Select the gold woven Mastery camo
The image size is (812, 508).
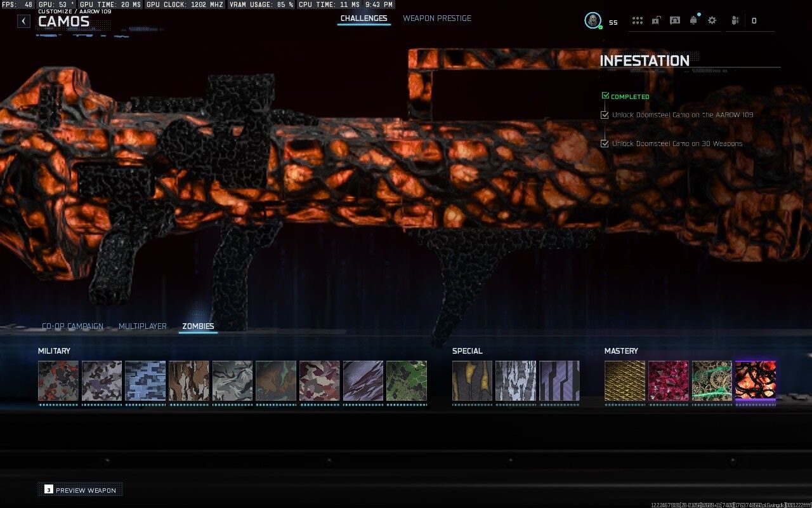pos(625,381)
